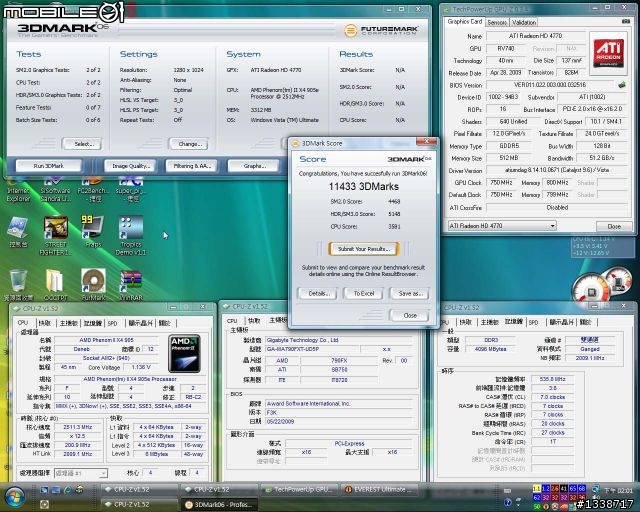Click Close button in 3DMark Score dialog
The width and height of the screenshot is (640, 512).
point(410,315)
